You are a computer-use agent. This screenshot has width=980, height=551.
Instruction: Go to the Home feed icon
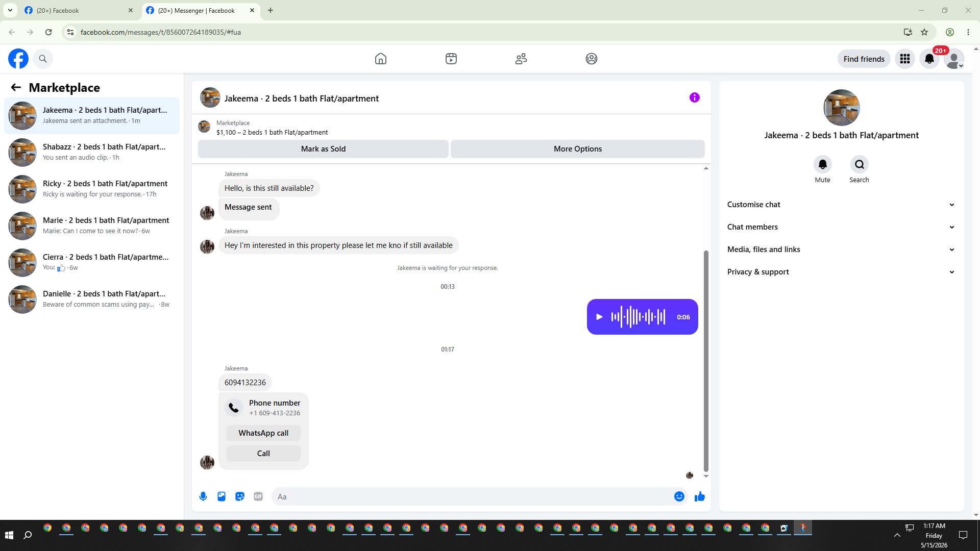pos(381,59)
